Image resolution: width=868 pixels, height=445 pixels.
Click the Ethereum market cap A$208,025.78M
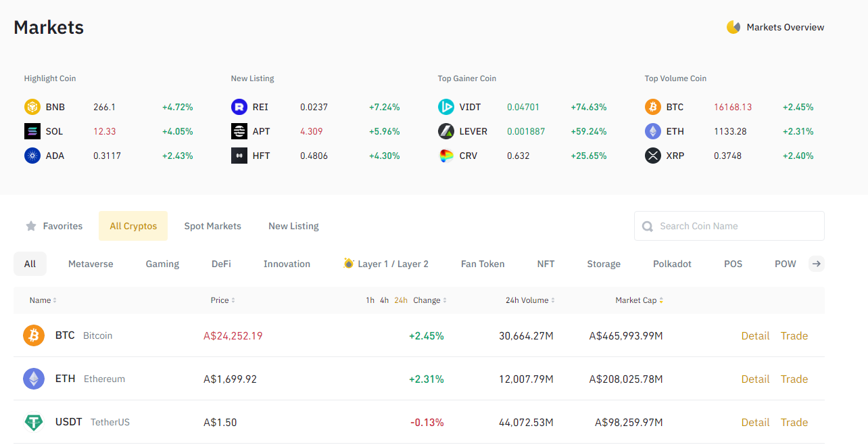click(626, 379)
